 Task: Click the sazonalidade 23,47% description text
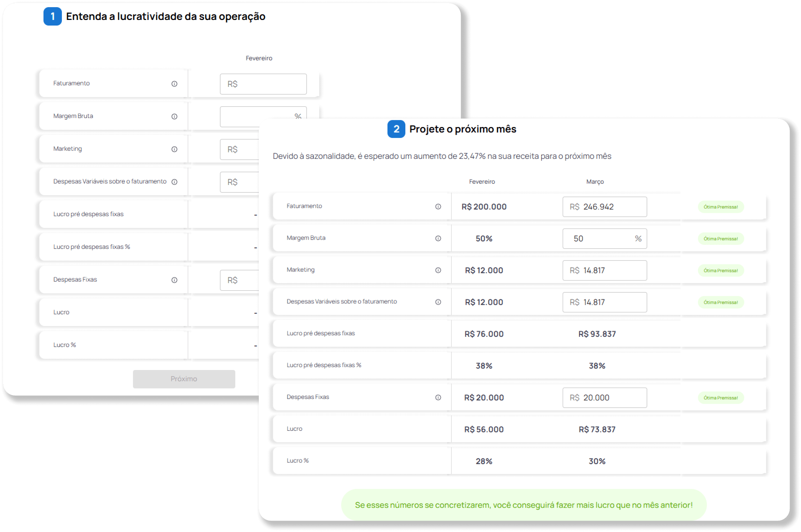[442, 156]
